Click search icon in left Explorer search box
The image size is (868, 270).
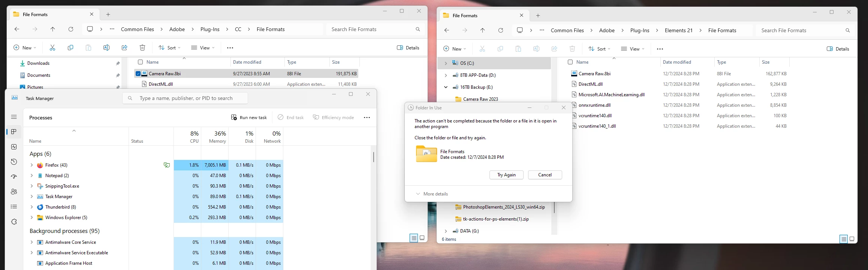(x=418, y=29)
